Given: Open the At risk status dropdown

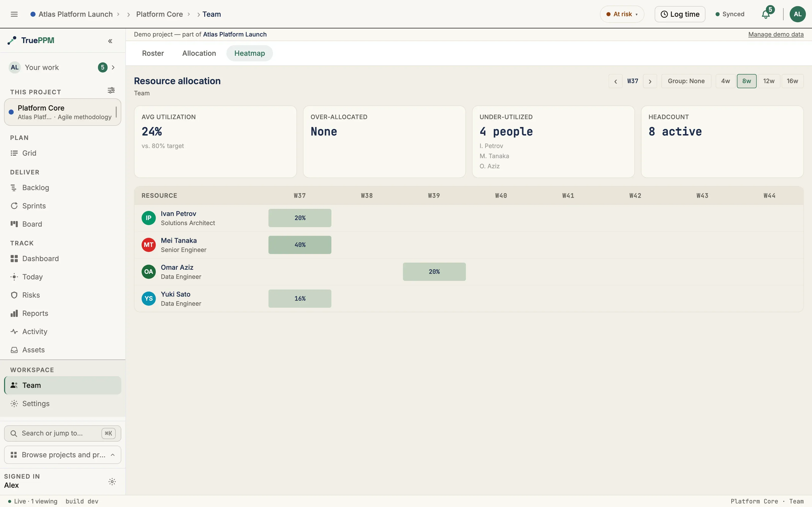Looking at the screenshot, I should [x=622, y=14].
